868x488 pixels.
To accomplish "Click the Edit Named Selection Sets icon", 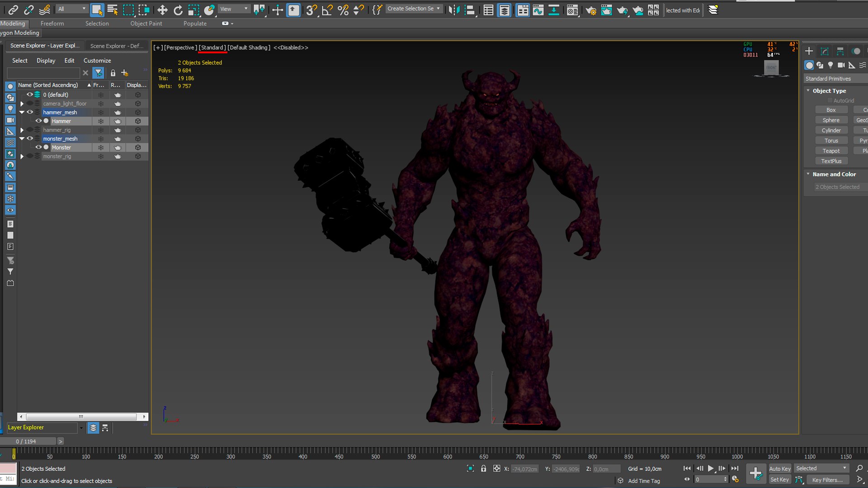I will [377, 9].
